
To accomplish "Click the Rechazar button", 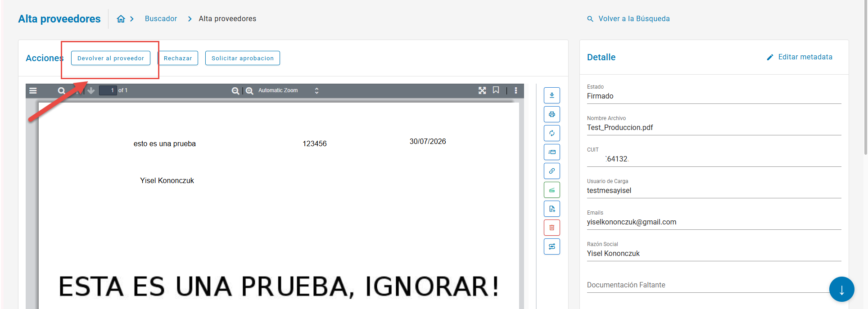I will click(178, 58).
